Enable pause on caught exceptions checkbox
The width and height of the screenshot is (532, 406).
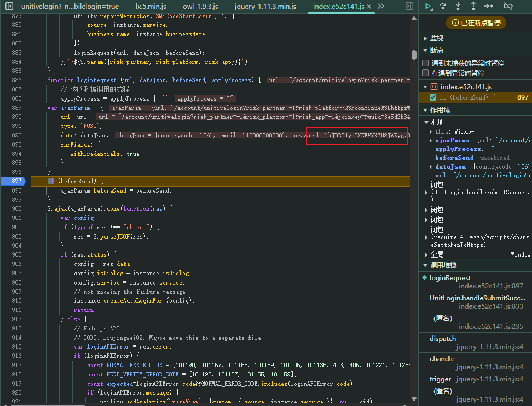[425, 73]
